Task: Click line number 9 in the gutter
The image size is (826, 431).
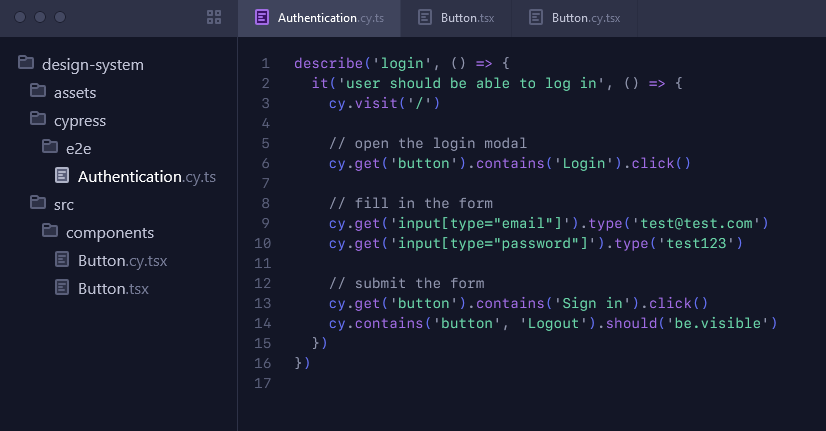Action: tap(266, 223)
